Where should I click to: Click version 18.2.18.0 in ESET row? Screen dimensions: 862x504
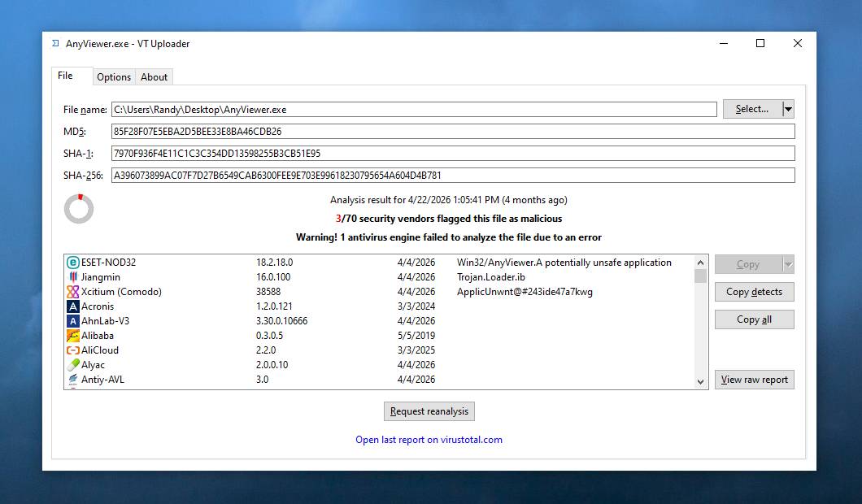point(274,263)
